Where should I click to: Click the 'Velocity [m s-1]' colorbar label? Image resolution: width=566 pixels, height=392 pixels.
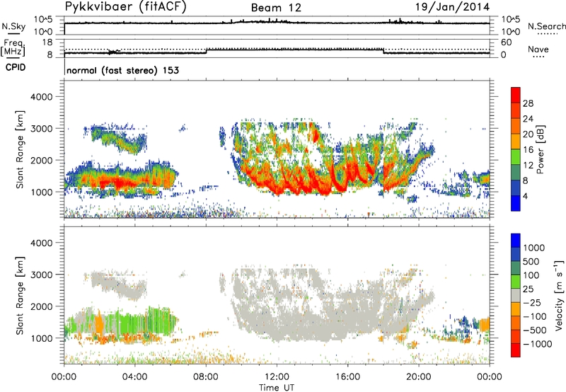click(x=559, y=295)
